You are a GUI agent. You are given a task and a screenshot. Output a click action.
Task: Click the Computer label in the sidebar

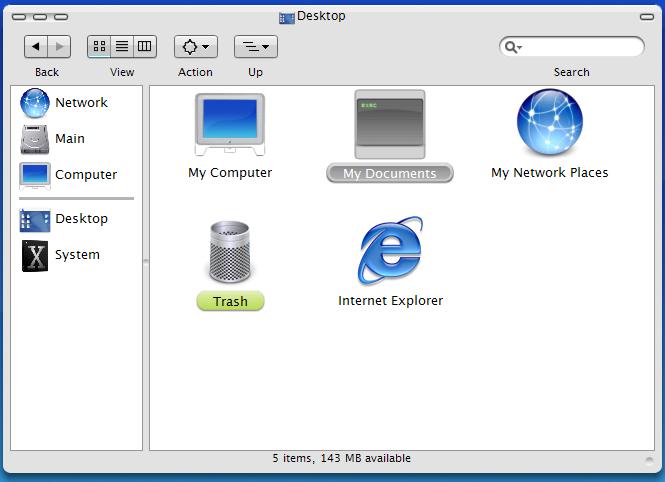(x=86, y=175)
